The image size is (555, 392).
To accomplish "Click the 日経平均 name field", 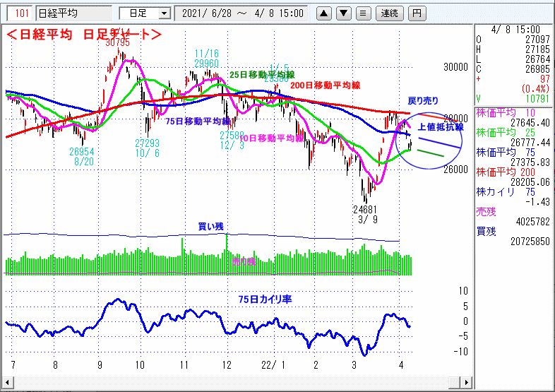I will pos(73,13).
